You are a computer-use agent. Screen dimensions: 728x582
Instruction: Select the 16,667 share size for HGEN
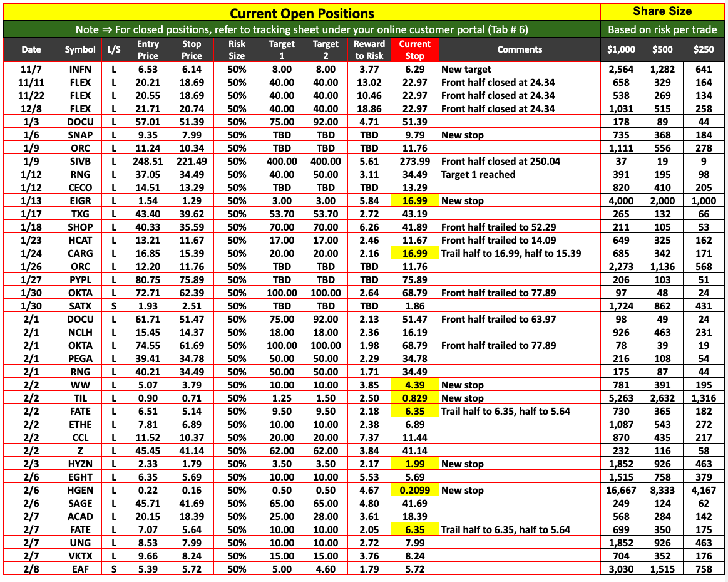pyautogui.click(x=620, y=491)
